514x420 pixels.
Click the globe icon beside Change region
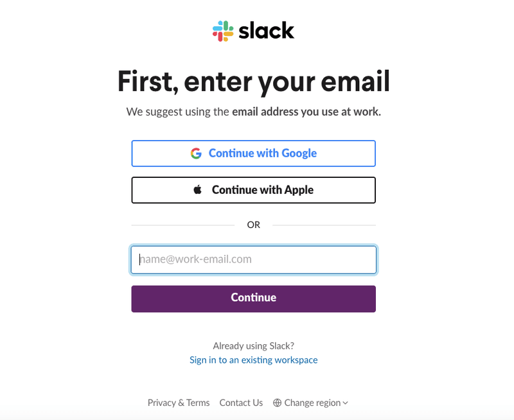pyautogui.click(x=278, y=403)
